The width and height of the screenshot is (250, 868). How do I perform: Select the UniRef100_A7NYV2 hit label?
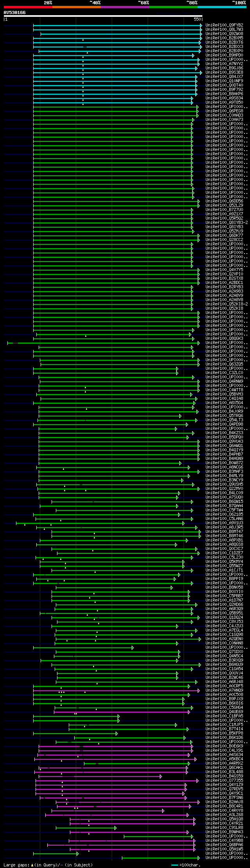[224, 64]
